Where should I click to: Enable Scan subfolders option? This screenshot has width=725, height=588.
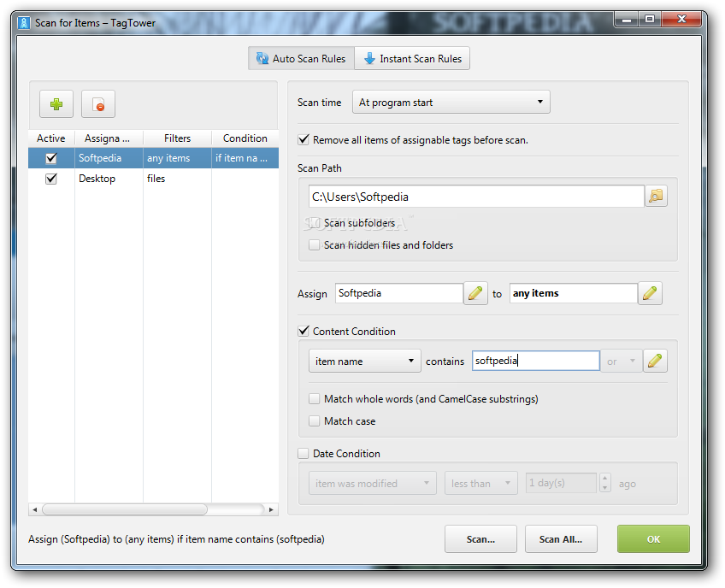[315, 223]
